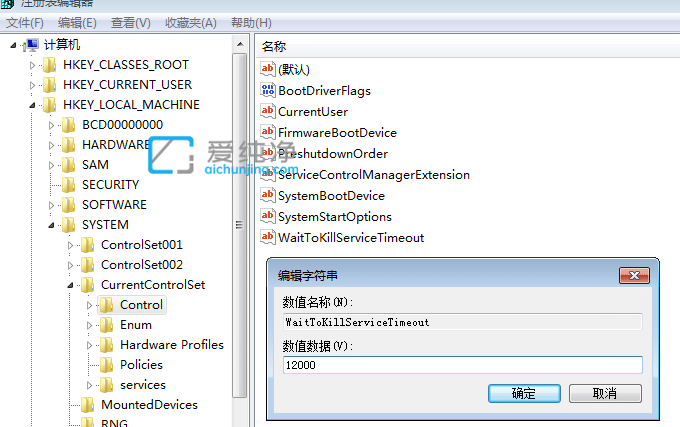Click the 确定 button in dialog
The height and width of the screenshot is (427, 680).
point(524,393)
